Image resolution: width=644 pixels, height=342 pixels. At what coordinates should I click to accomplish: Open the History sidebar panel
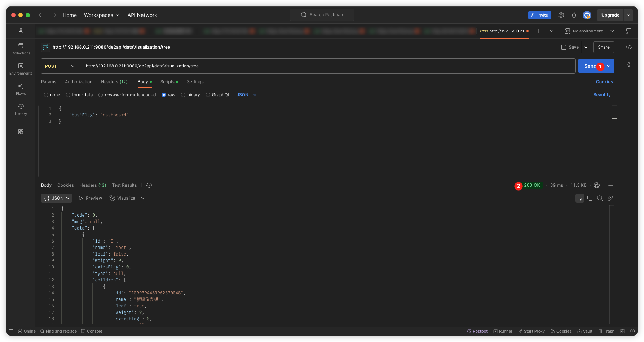tap(21, 109)
